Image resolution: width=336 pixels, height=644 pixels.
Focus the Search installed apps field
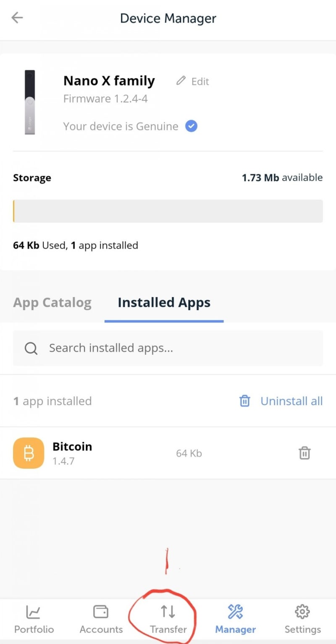[x=176, y=348]
